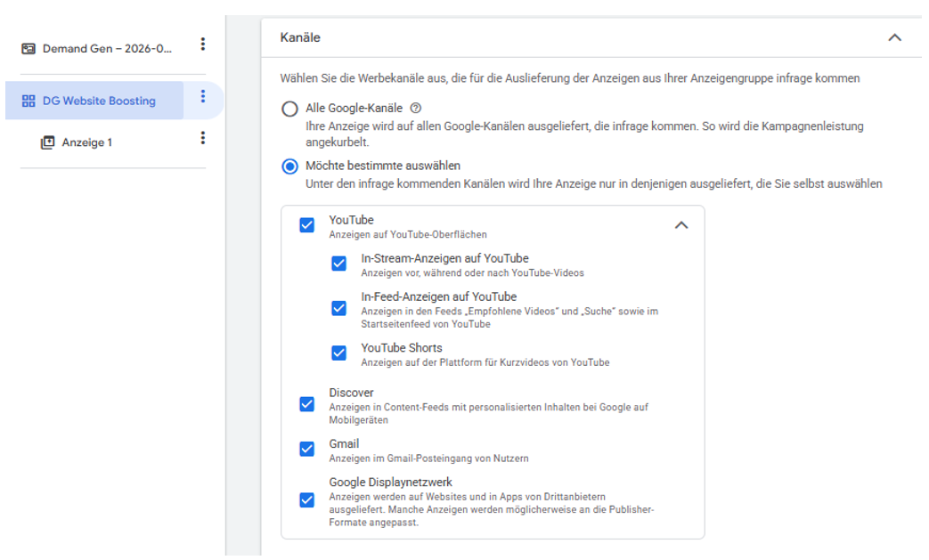The width and height of the screenshot is (929, 560).
Task: Uncheck the Discover channel
Action: 306,404
